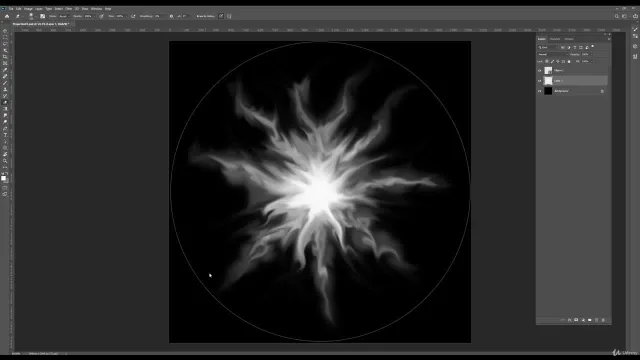
Task: Select the Horizontal Type tool
Action: (x=5, y=135)
